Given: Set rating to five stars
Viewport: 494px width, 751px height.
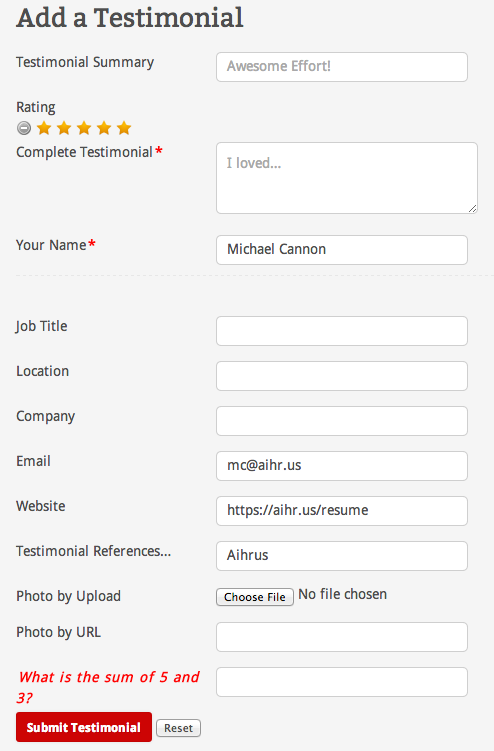Looking at the screenshot, I should 124,128.
